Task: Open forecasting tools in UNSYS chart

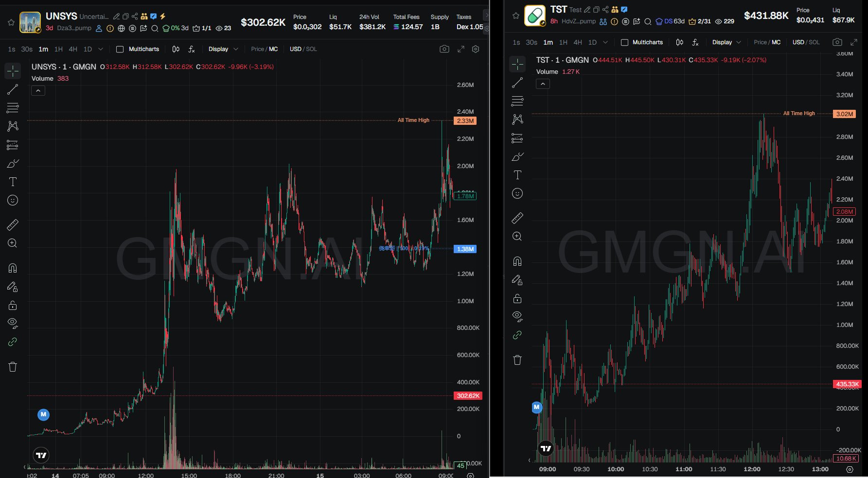Action: 13,145
